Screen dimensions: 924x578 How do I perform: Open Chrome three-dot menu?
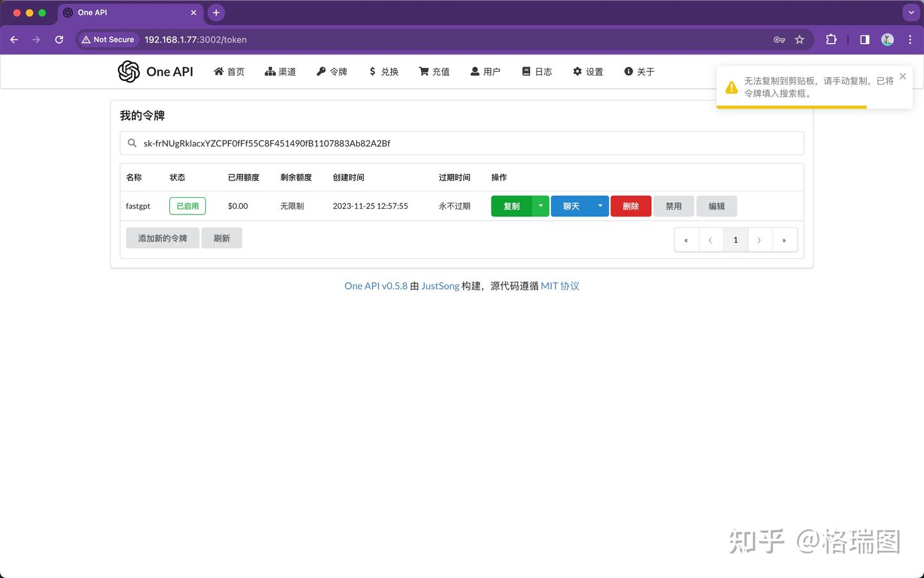(910, 40)
